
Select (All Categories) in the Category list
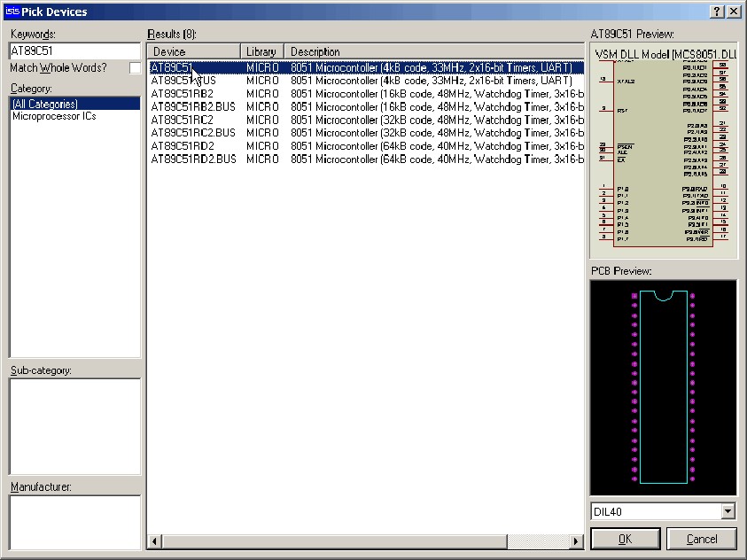coord(74,104)
